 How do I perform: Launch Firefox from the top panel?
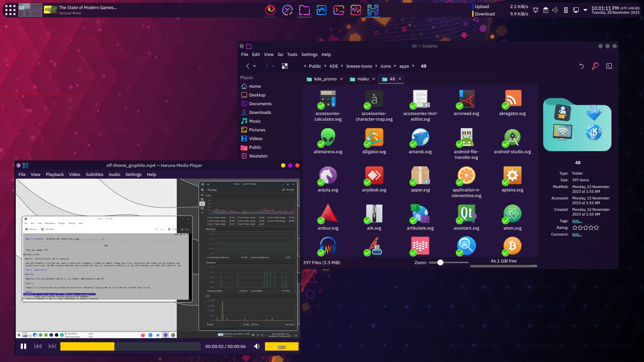[x=270, y=10]
